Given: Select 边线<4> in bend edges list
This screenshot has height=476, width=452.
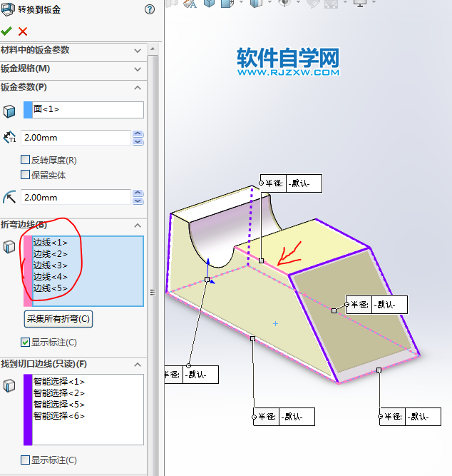Looking at the screenshot, I should tap(50, 277).
